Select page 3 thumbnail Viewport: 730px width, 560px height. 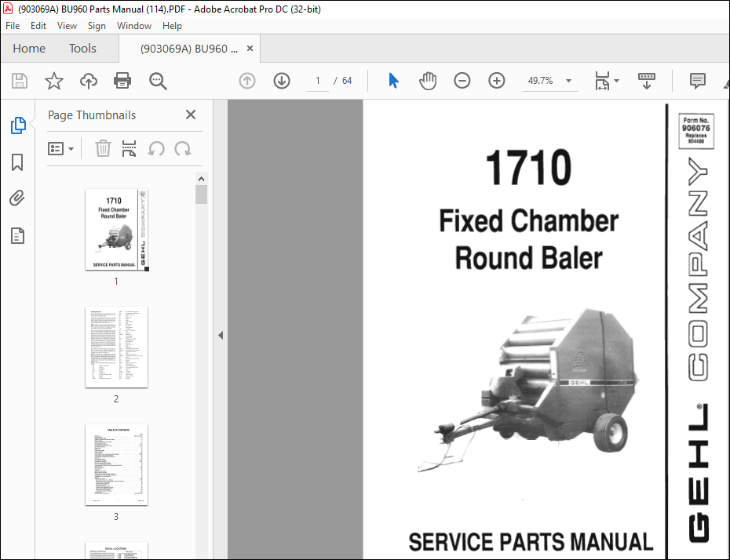pyautogui.click(x=116, y=464)
